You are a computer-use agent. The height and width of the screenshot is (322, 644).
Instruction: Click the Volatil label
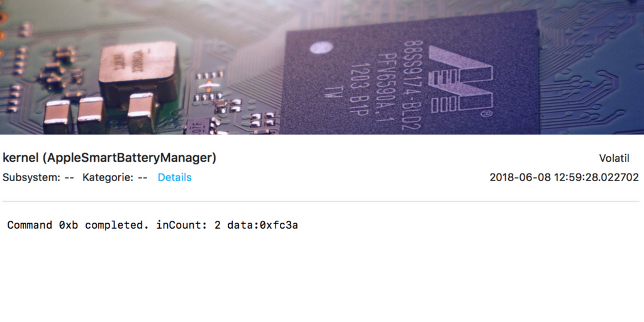pos(614,158)
